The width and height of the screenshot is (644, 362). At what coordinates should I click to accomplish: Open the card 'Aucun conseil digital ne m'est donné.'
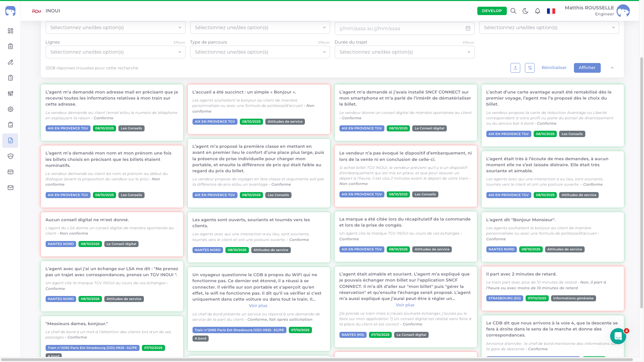[112, 234]
